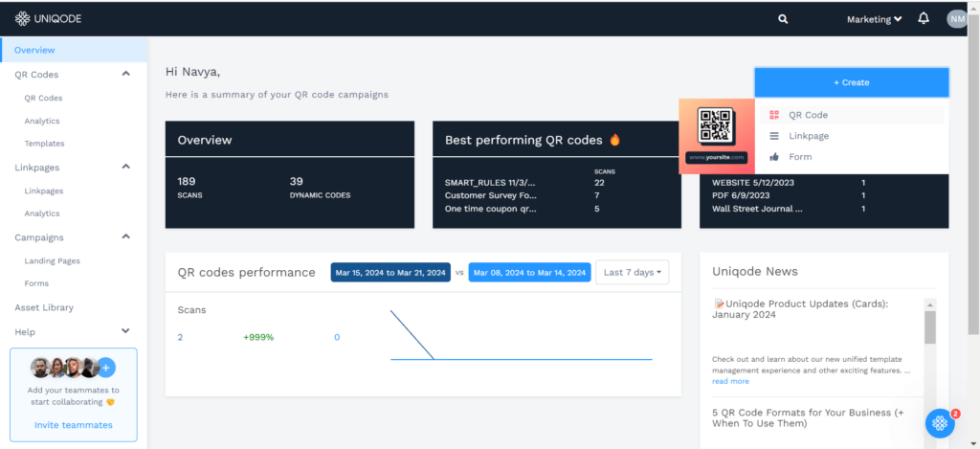
Task: Collapse the QR Codes sidebar section
Action: pos(125,74)
